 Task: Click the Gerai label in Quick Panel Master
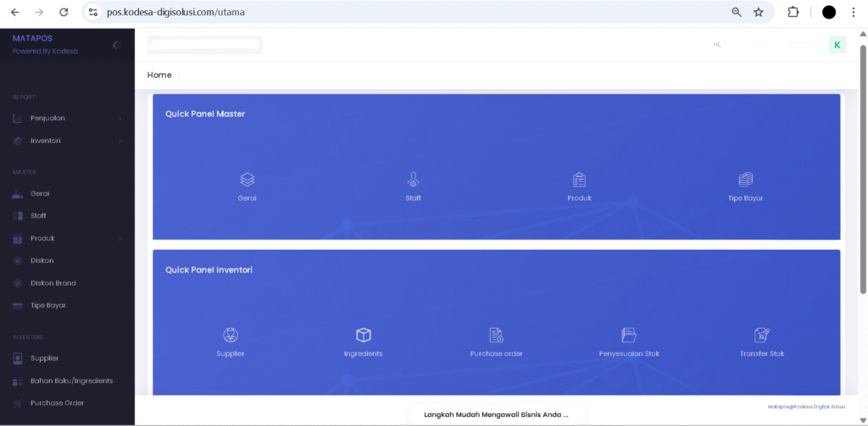click(247, 198)
